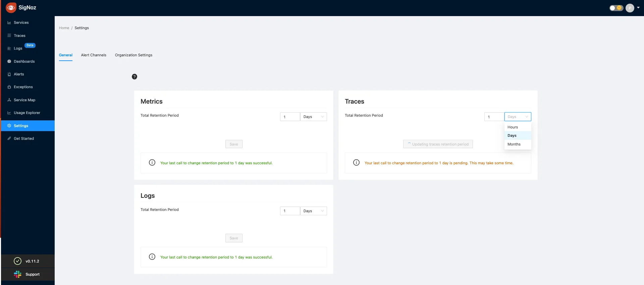
Task: Click the Logs retention period number field
Action: coord(290,211)
